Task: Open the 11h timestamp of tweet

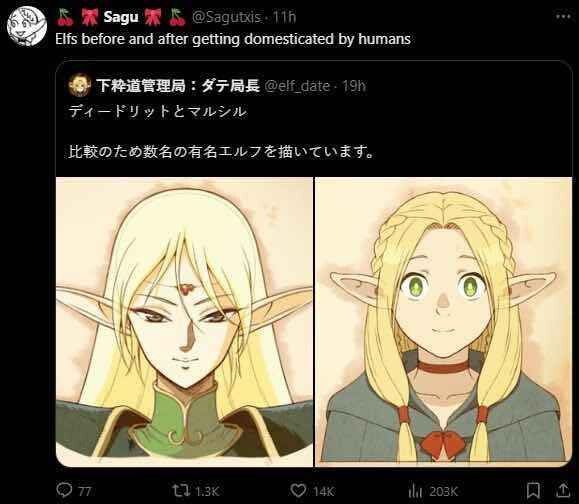Action: tap(285, 17)
